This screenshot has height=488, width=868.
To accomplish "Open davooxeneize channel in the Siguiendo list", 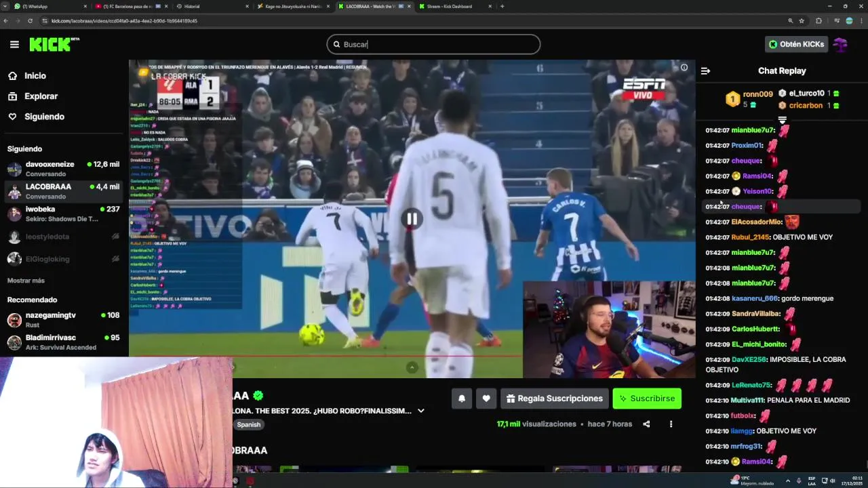I will point(64,169).
